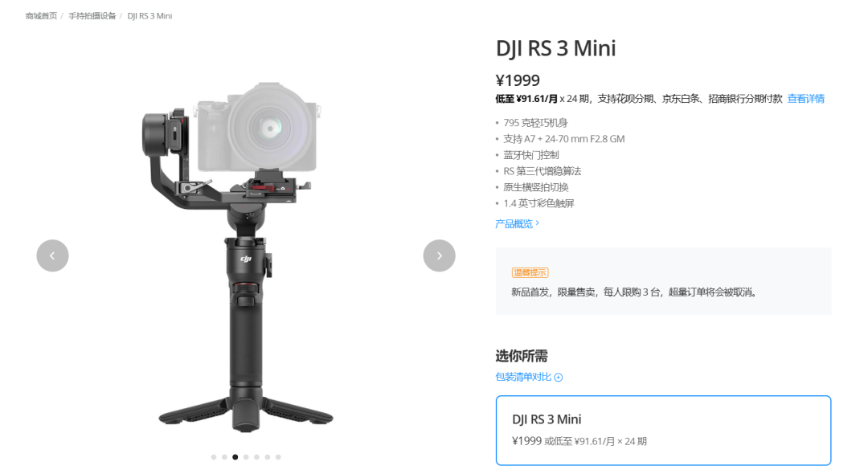Go to 商城首页 breadcrumb

tap(41, 16)
